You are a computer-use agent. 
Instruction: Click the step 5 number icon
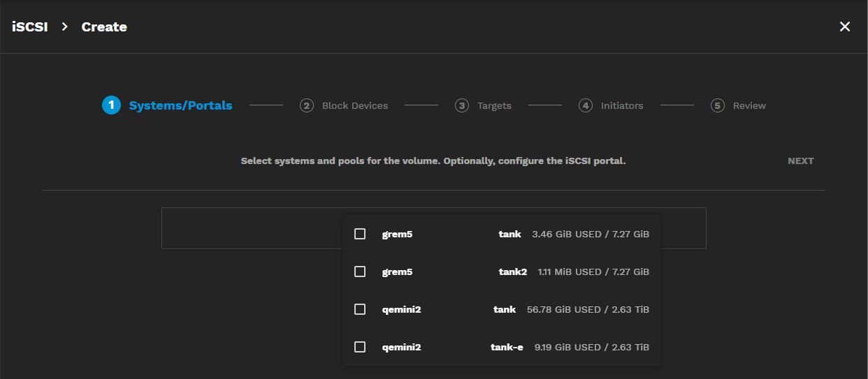click(717, 105)
